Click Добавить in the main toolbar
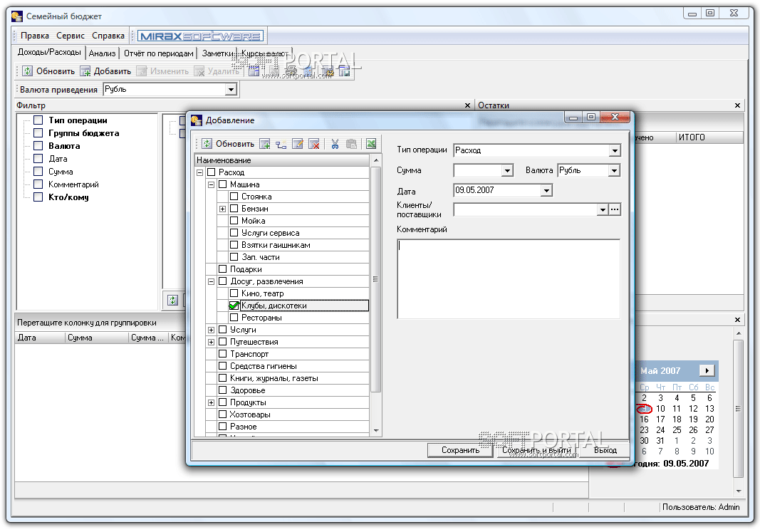This screenshot has height=532, width=760. pos(105,71)
